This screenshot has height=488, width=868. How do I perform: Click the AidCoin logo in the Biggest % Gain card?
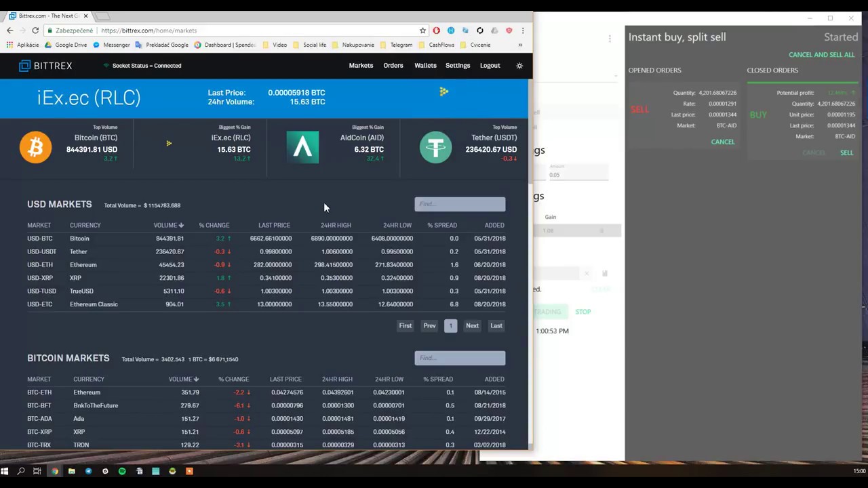point(302,147)
